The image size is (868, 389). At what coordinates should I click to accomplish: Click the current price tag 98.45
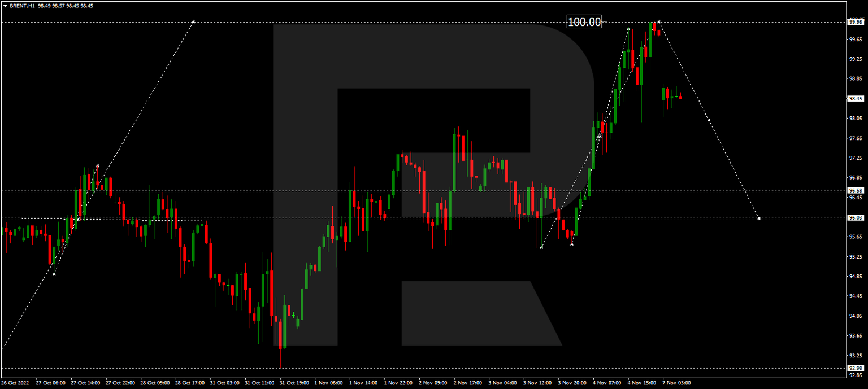(x=856, y=98)
